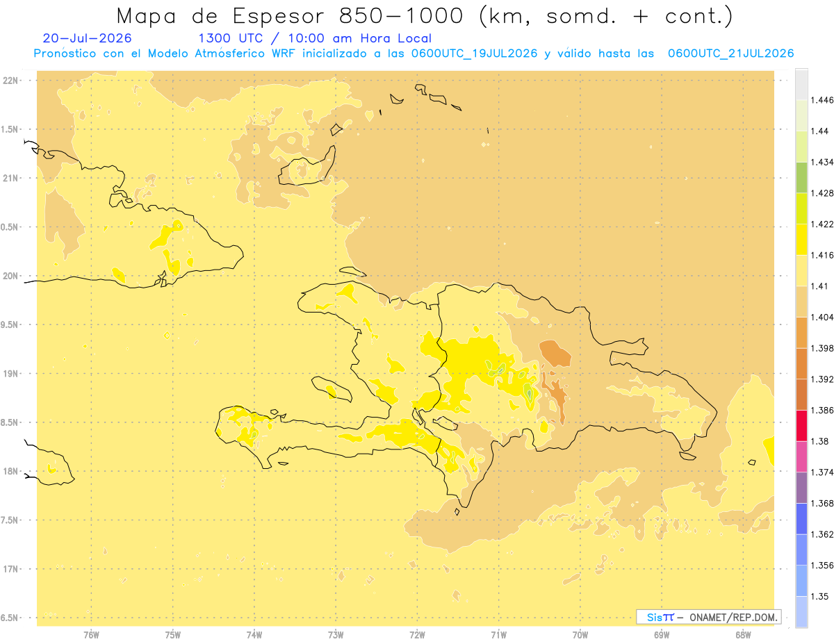The width and height of the screenshot is (834, 644).
Task: Click the legend value 1.368
Action: (822, 503)
